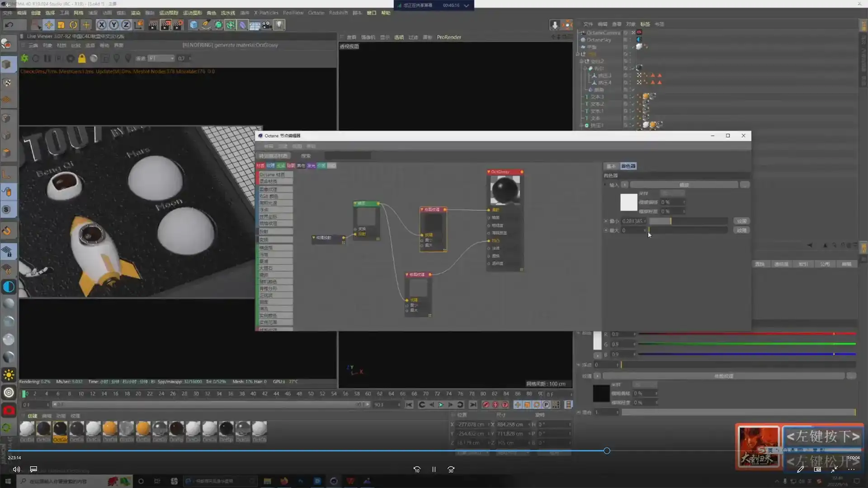Click the render to picture viewer clapperboard
The width and height of the screenshot is (868, 488).
pos(165,25)
